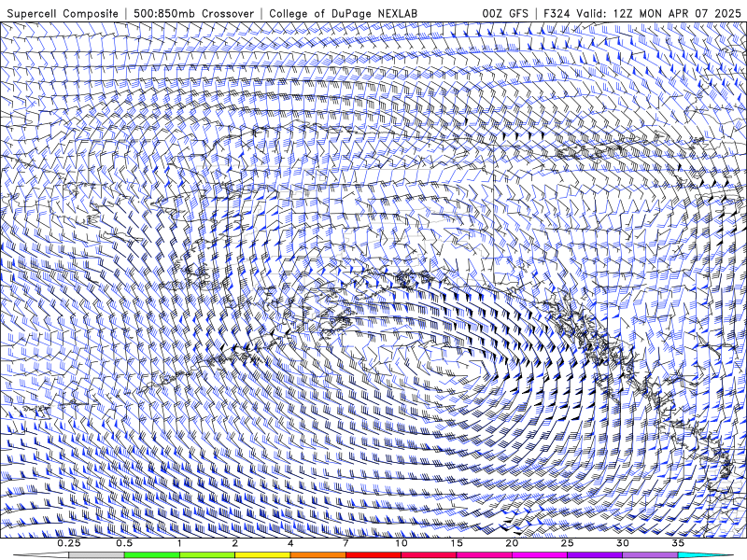This screenshot has width=747, height=560.
Task: Select the lavender 30–35 color bar segment
Action: click(650, 555)
